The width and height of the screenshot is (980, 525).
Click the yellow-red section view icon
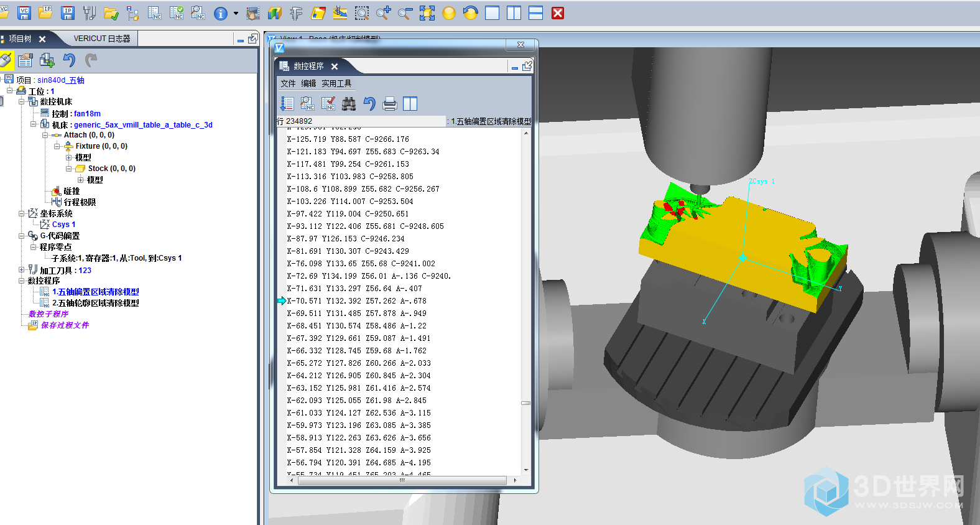click(318, 13)
